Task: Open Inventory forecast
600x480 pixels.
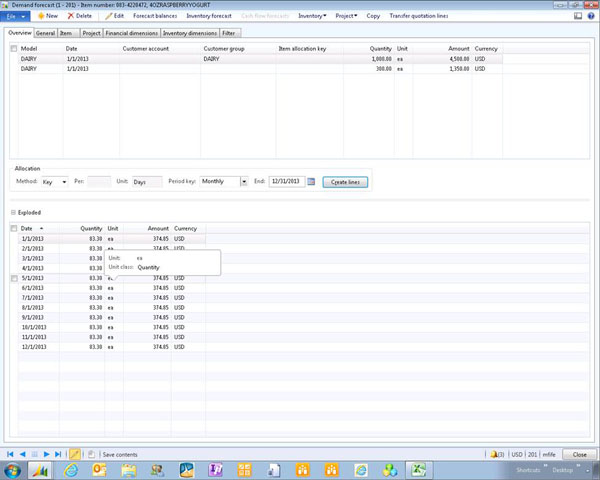Action: tap(209, 16)
